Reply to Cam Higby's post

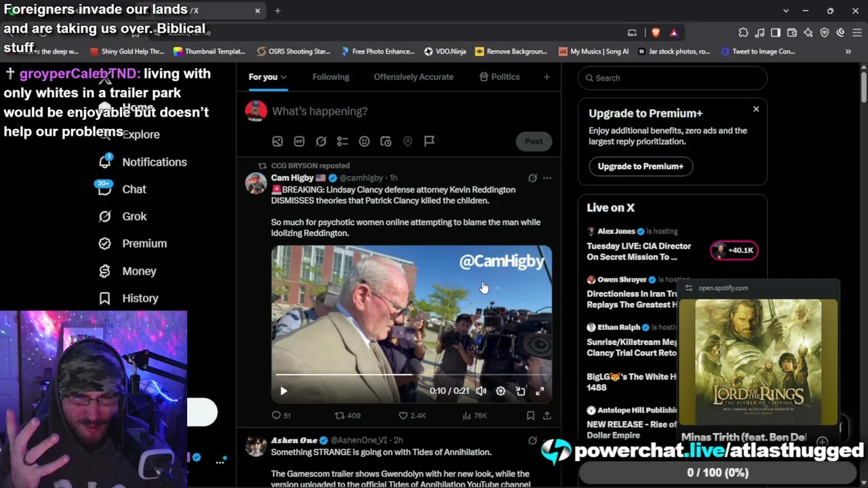click(281, 415)
